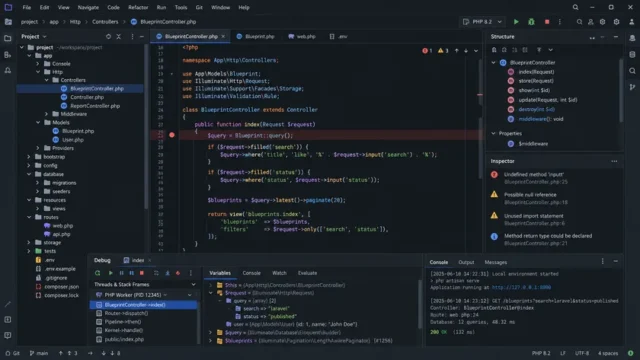Open the Git menu in the menu bar
The image size is (640, 360).
199,7
